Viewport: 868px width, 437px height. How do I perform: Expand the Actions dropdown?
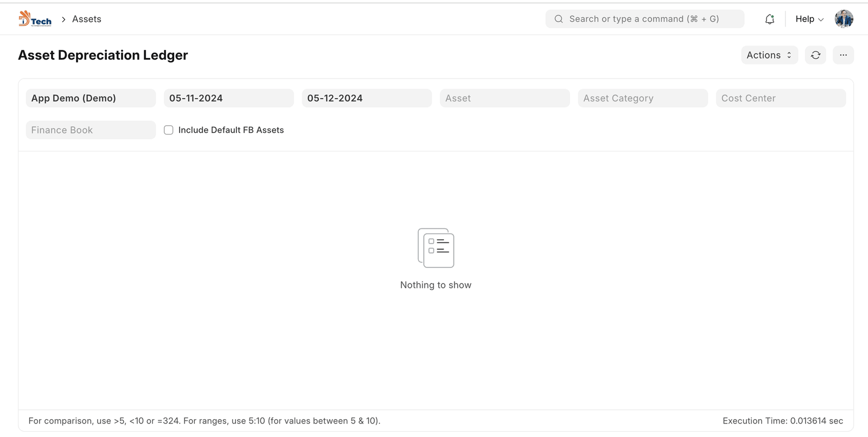point(769,55)
